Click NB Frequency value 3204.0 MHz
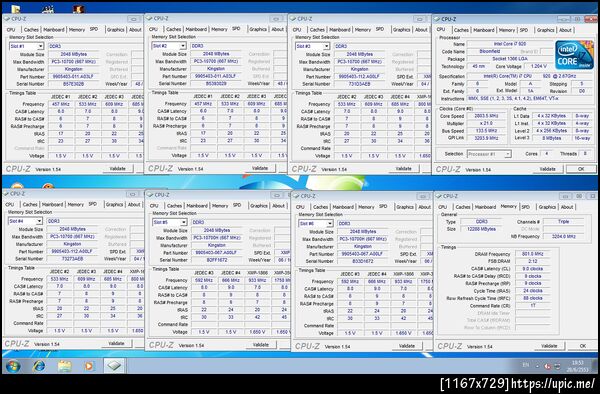The height and width of the screenshot is (394, 600). pos(563,236)
